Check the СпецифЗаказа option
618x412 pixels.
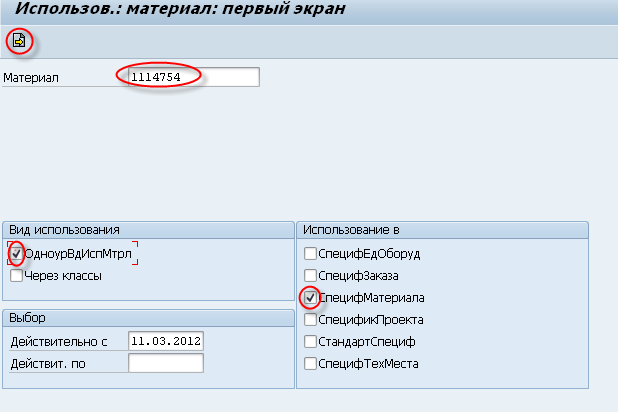(x=310, y=276)
